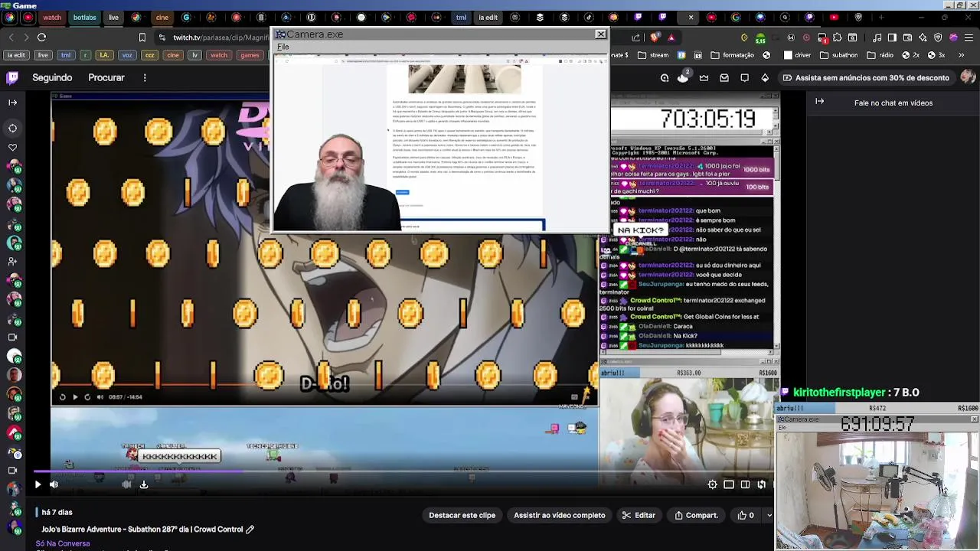Screen dimensions: 980x551
Task: Share clip with Compart. button
Action: click(x=696, y=515)
